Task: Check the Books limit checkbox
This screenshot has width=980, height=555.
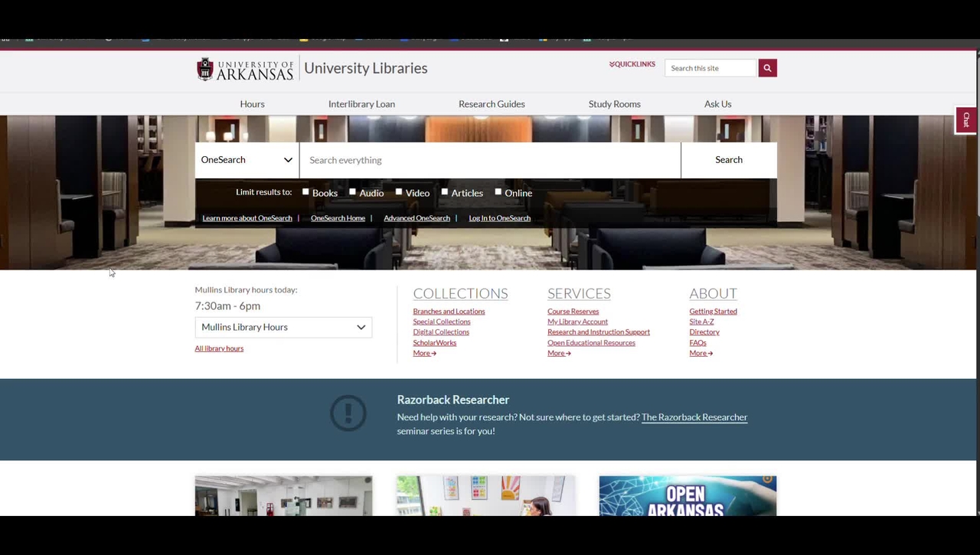Action: tap(305, 192)
